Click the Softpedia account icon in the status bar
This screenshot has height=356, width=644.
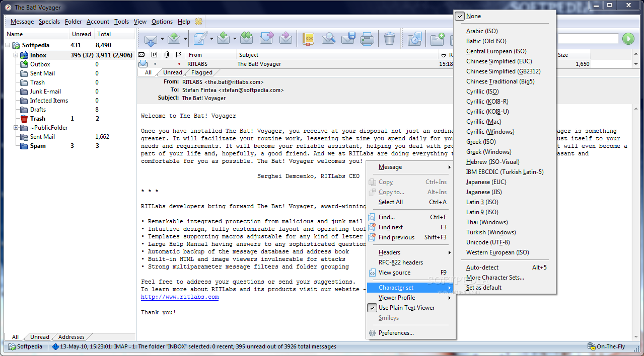pos(11,346)
